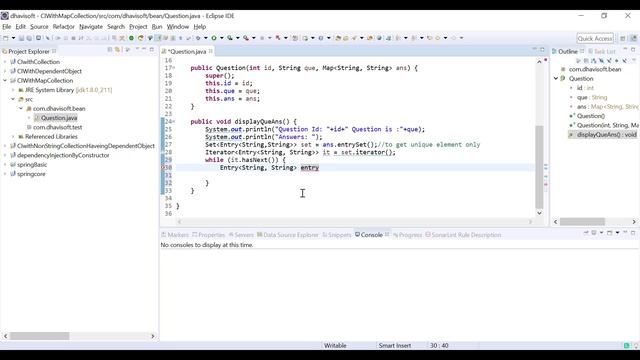
Task: Click the New file toolbar icon
Action: 6,38
